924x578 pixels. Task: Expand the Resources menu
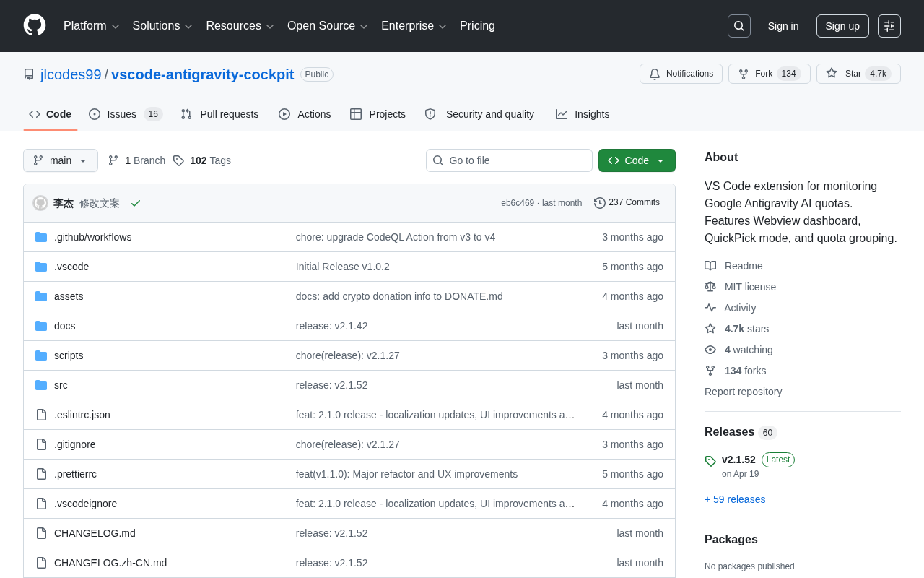tap(240, 26)
